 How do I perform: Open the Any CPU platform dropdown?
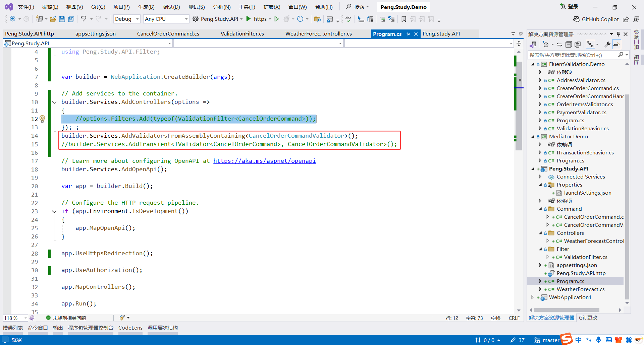[166, 19]
